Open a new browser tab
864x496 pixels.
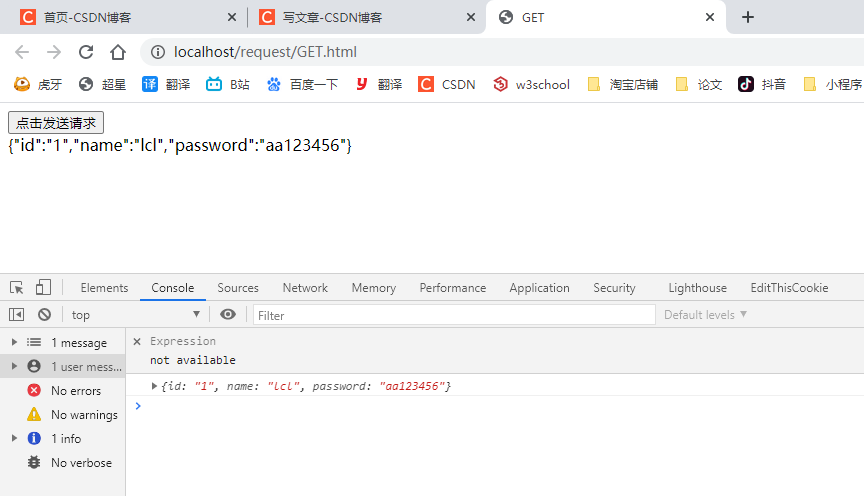click(x=748, y=17)
